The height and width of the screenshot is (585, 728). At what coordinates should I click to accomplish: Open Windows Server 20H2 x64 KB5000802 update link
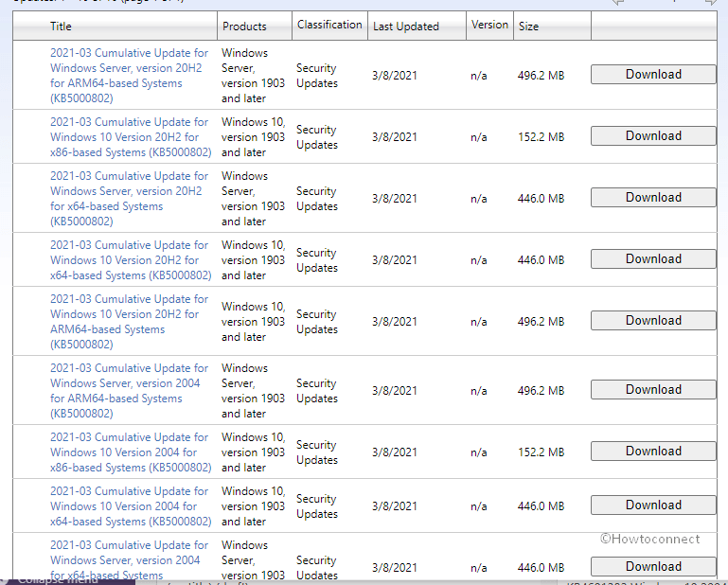pyautogui.click(x=129, y=198)
